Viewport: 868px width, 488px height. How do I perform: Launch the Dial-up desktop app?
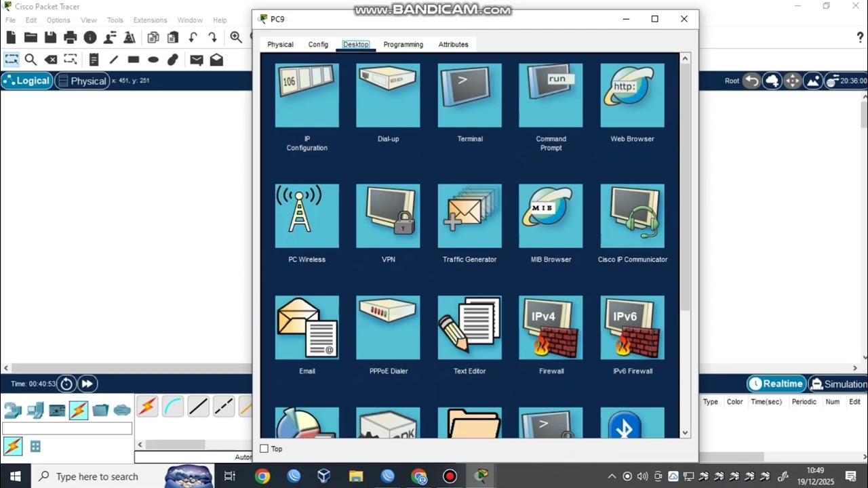388,96
